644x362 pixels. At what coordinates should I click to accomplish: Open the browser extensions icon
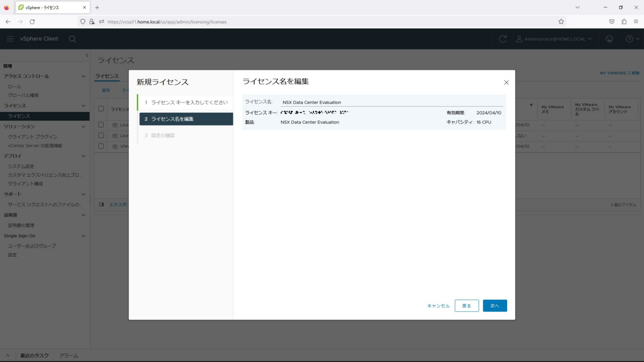tap(624, 21)
